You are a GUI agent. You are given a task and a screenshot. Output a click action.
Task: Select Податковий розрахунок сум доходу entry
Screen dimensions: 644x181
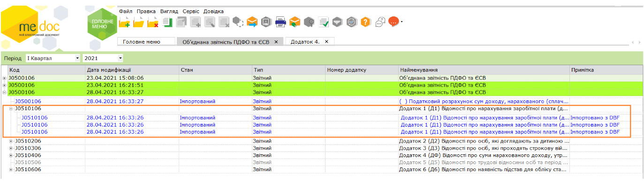point(484,101)
